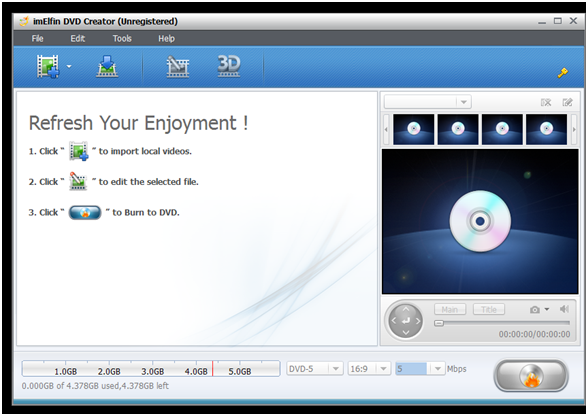
Task: Open the video edit tool in toolbar
Action: click(x=178, y=66)
